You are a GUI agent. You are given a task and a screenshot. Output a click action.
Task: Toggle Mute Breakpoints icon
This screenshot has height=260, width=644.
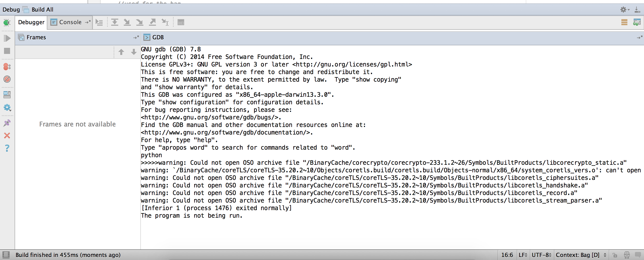[7, 79]
